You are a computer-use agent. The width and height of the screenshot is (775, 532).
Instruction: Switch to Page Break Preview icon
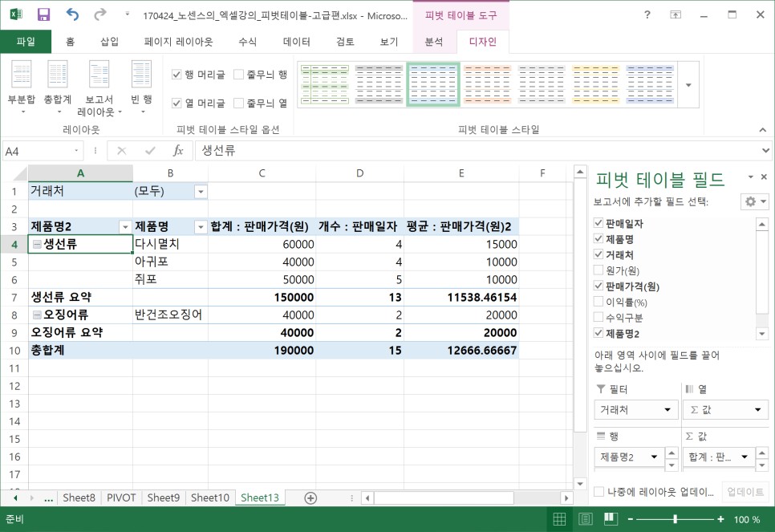(611, 519)
